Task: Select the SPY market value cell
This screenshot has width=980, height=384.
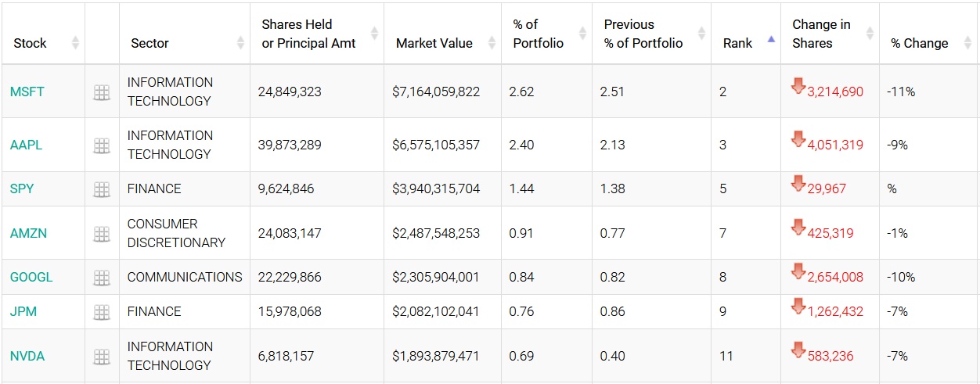Action: click(x=436, y=189)
